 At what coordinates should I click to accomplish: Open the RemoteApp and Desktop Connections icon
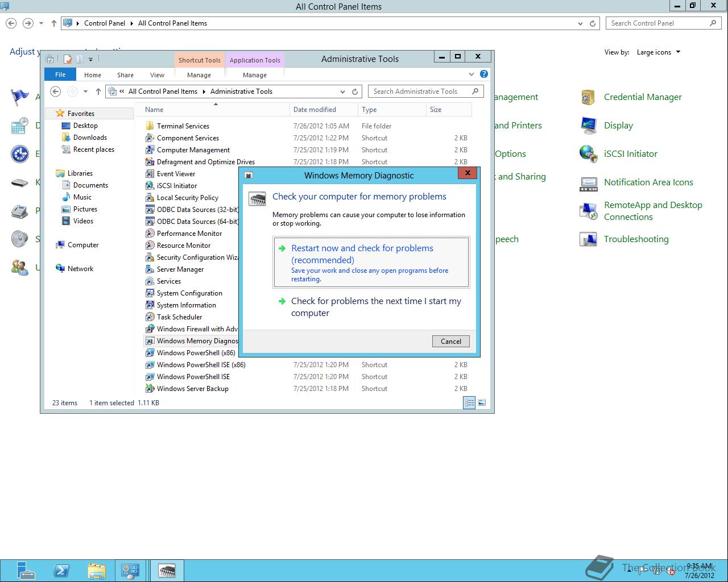[588, 211]
